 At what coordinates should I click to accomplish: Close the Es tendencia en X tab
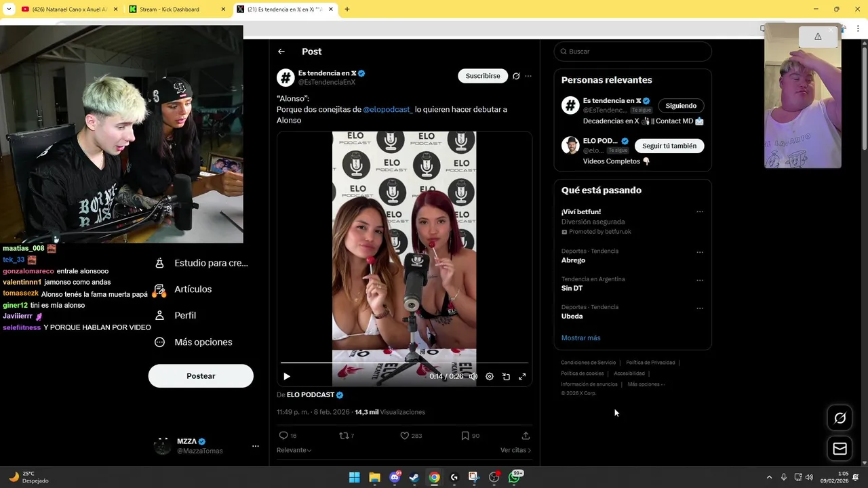(331, 9)
